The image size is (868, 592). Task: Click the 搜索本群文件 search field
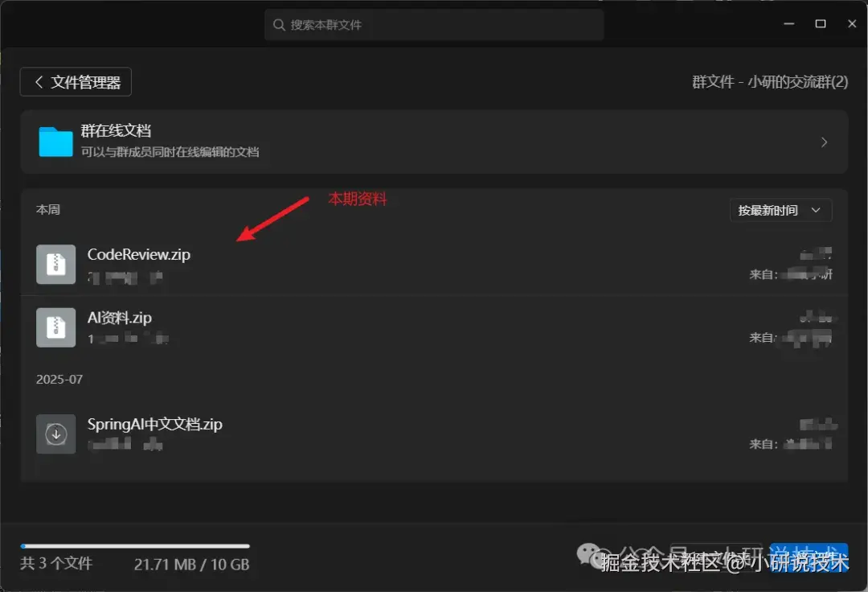434,25
